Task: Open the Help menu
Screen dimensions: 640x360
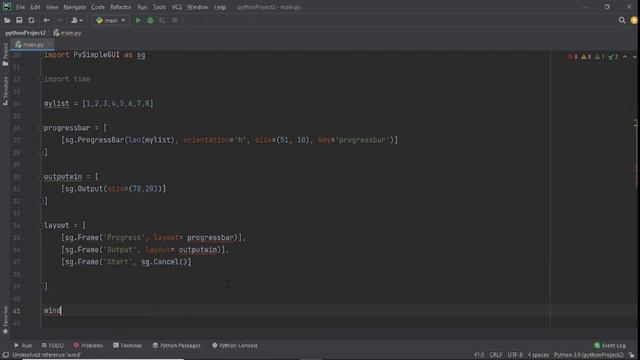Action: pyautogui.click(x=220, y=7)
